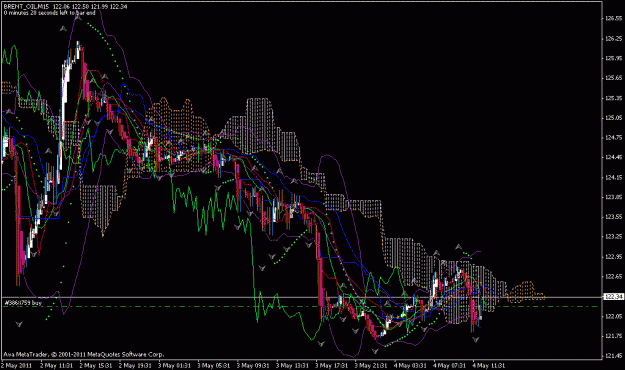Click the '3 May 01:31' time axis label
This screenshot has height=370, width=625.
(174, 365)
